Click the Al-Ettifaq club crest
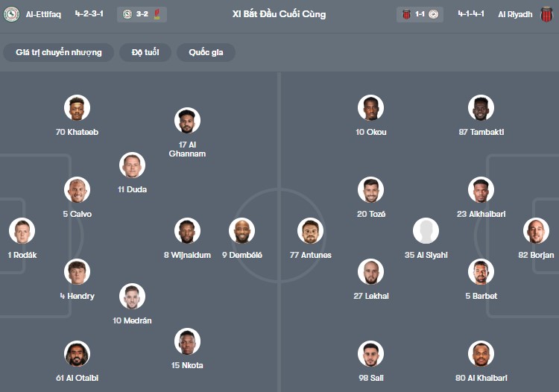 11,14
